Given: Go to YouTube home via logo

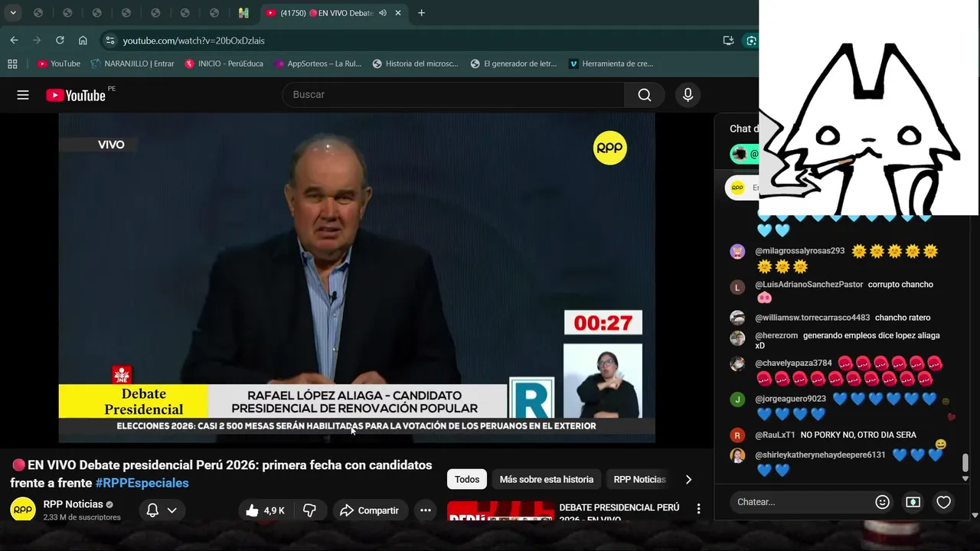Looking at the screenshot, I should [76, 95].
